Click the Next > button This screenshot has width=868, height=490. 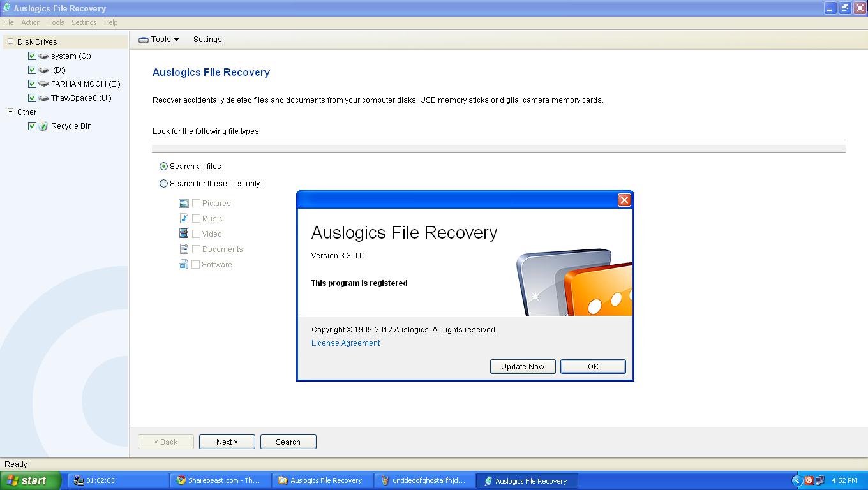tap(227, 442)
